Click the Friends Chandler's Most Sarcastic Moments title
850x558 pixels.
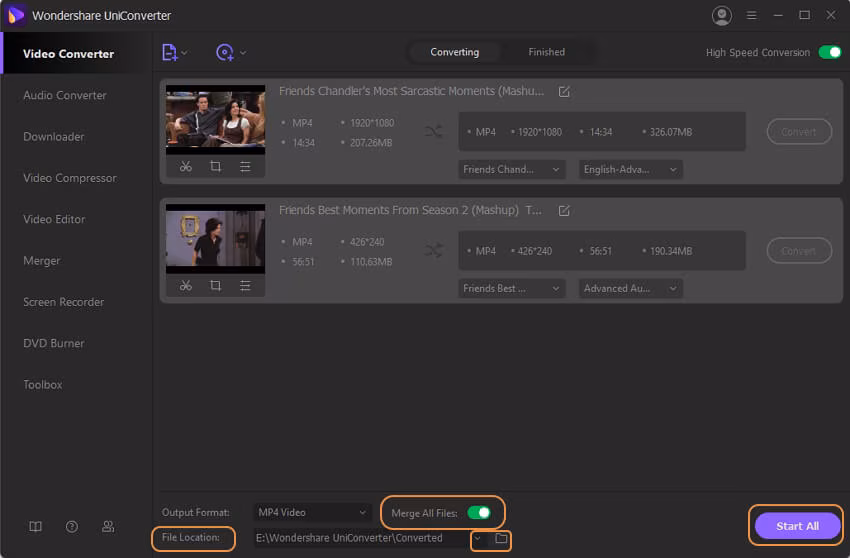click(x=411, y=91)
